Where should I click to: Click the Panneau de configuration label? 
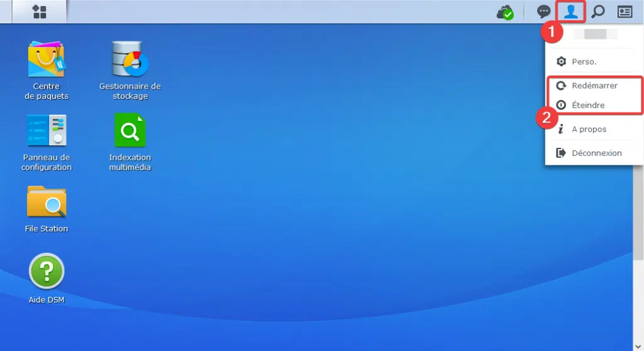47,162
